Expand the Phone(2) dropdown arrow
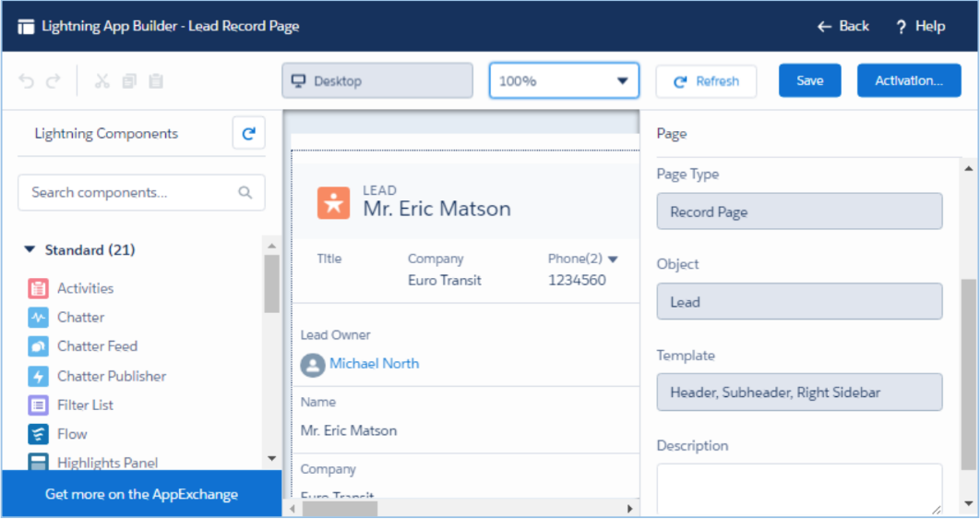Image resolution: width=980 pixels, height=519 pixels. (x=613, y=259)
